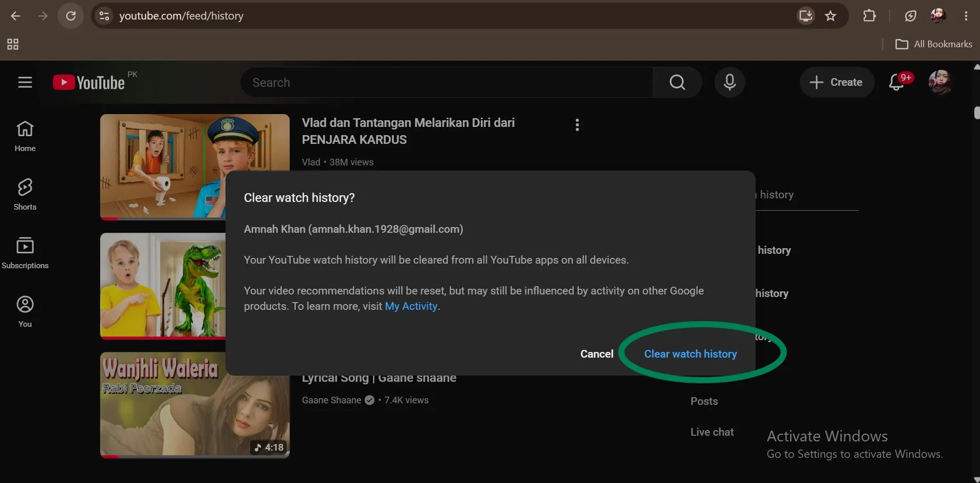Confirm Clear watch history
Image resolution: width=980 pixels, height=483 pixels.
(x=690, y=354)
